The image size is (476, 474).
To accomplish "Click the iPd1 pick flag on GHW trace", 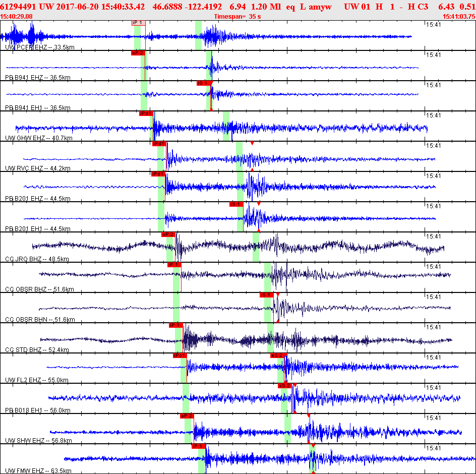I will point(146,113).
